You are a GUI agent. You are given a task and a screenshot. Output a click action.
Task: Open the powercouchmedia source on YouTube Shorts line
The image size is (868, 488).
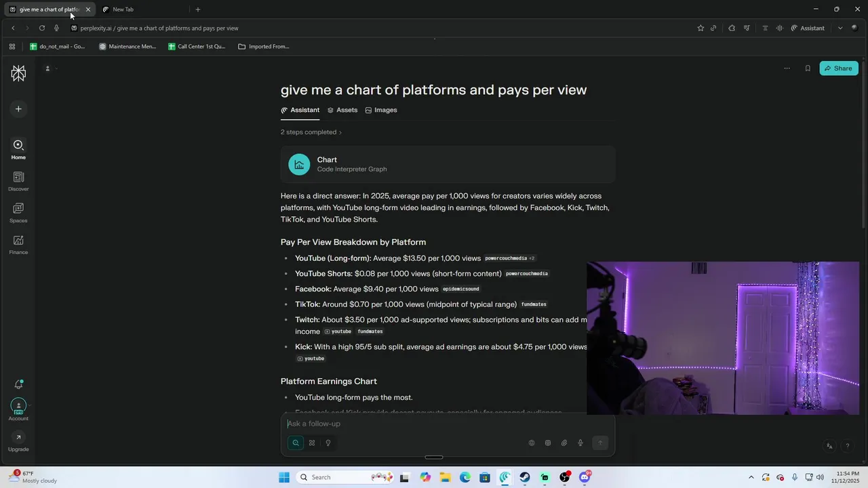coord(527,274)
